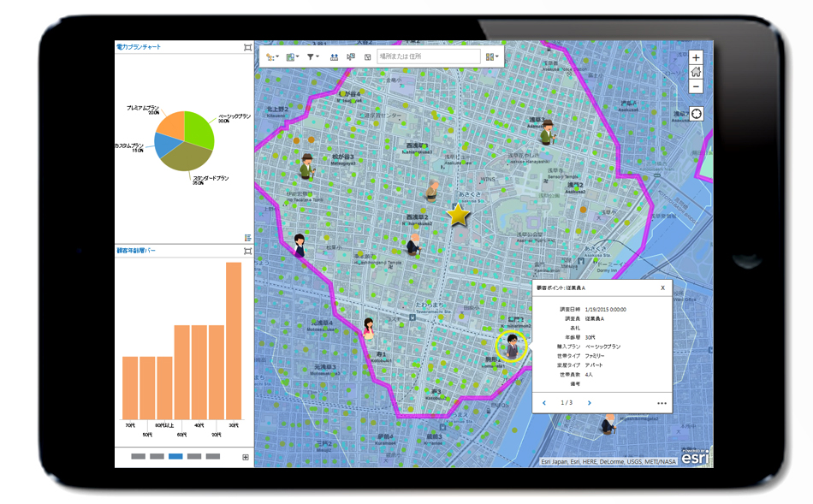Toggle the pie chart legend icon
Viewport: 813px width, 504px height.
coord(246,237)
